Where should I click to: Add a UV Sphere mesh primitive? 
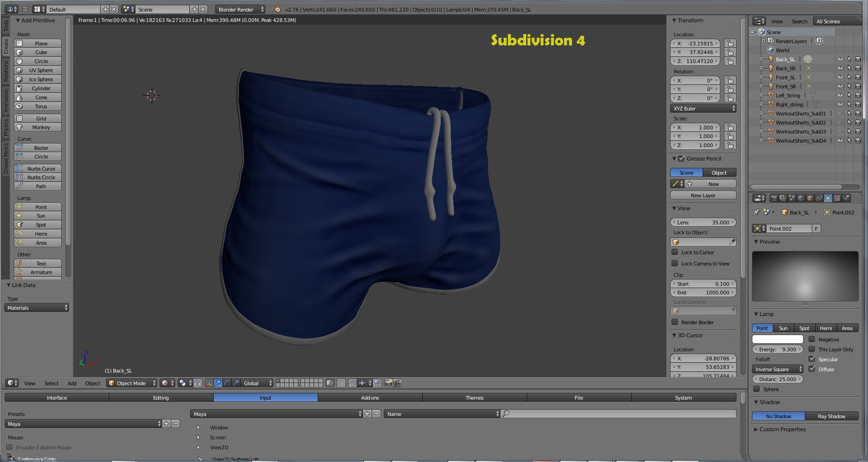38,70
